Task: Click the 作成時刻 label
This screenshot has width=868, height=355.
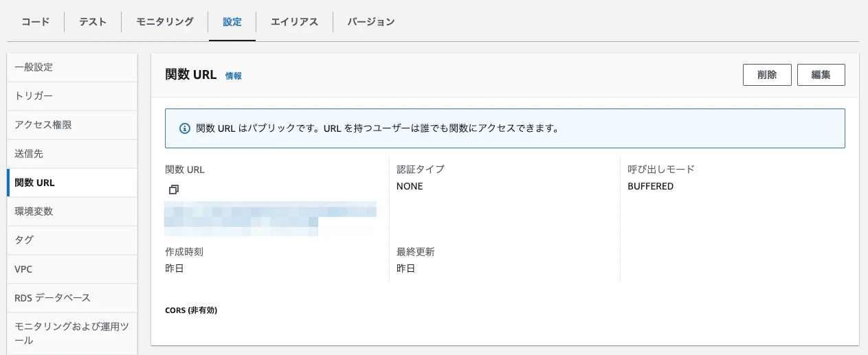Action: pos(184,252)
